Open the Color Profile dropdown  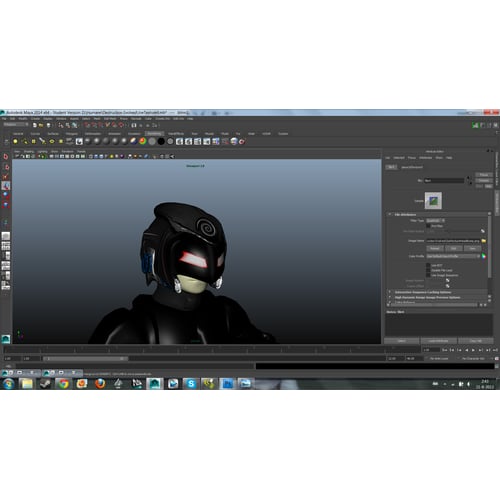pos(453,256)
